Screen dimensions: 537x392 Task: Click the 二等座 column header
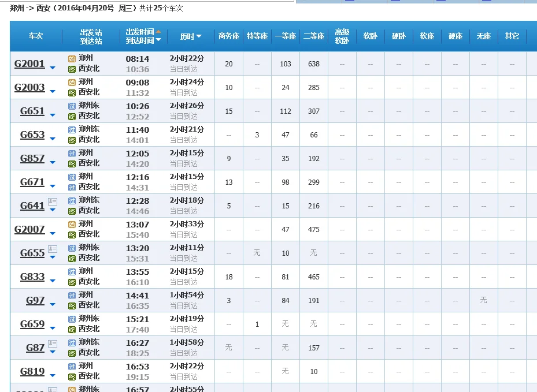click(x=313, y=36)
